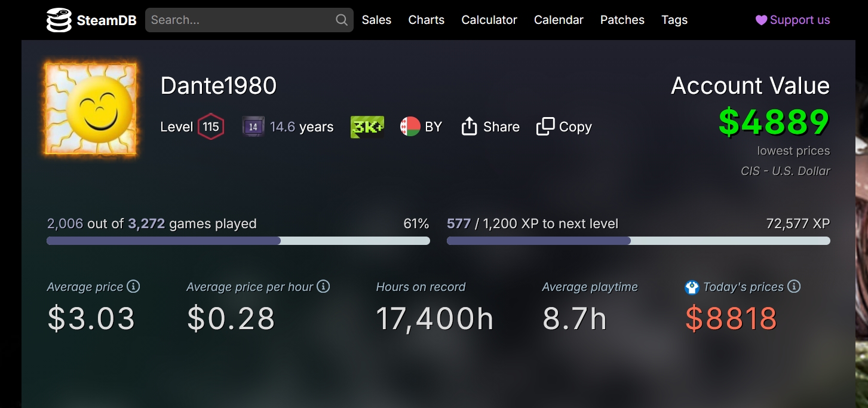Viewport: 868px width, 408px height.
Task: Click the XP to next level progress bar
Action: (639, 241)
